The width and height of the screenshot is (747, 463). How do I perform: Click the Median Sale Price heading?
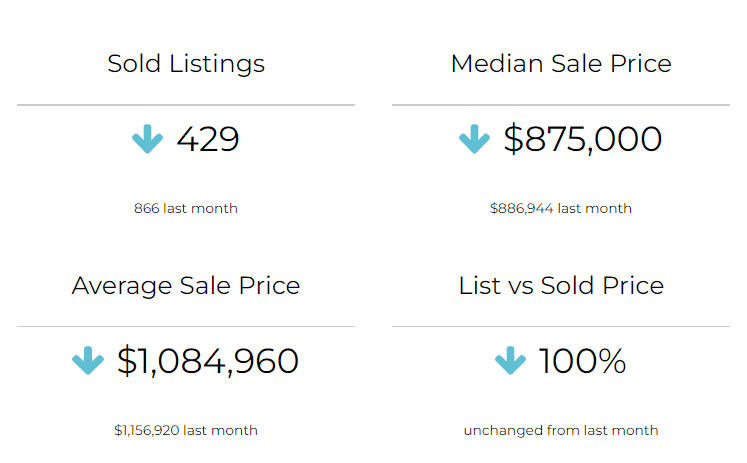(561, 64)
